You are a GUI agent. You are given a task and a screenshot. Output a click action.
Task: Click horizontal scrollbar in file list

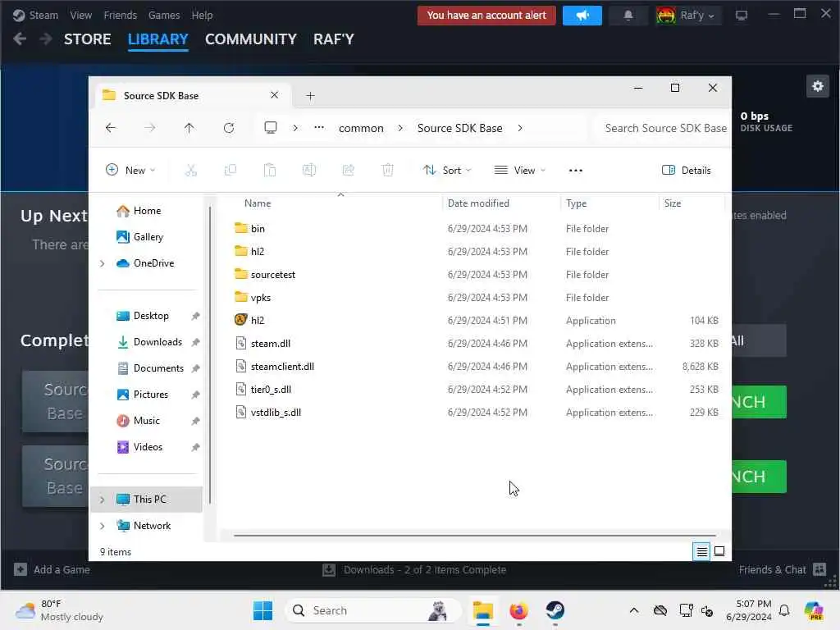tap(475, 535)
